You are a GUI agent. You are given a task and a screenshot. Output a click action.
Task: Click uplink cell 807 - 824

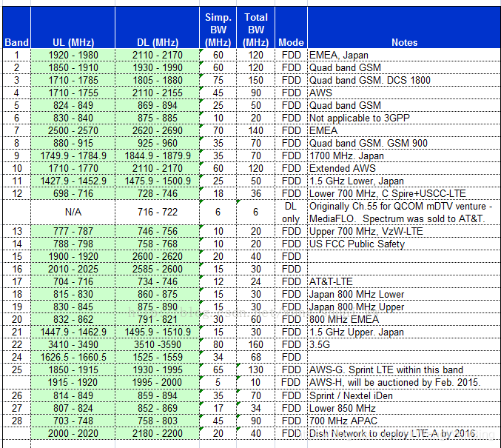point(73,408)
